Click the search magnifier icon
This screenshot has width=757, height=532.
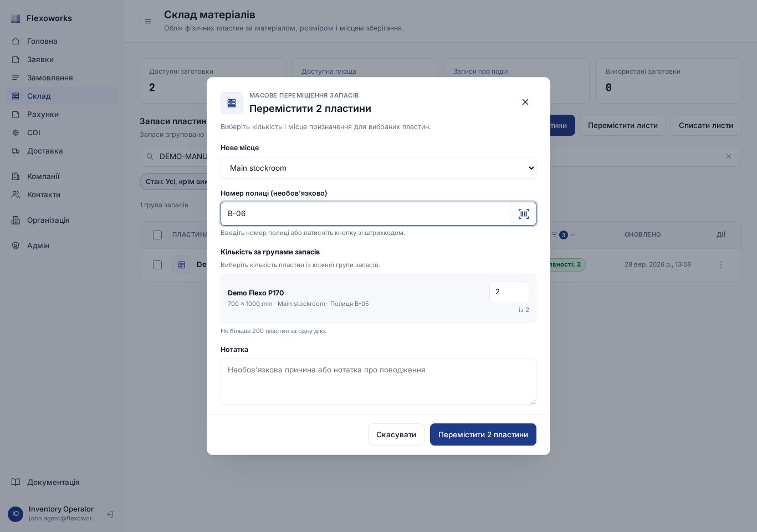click(x=150, y=156)
